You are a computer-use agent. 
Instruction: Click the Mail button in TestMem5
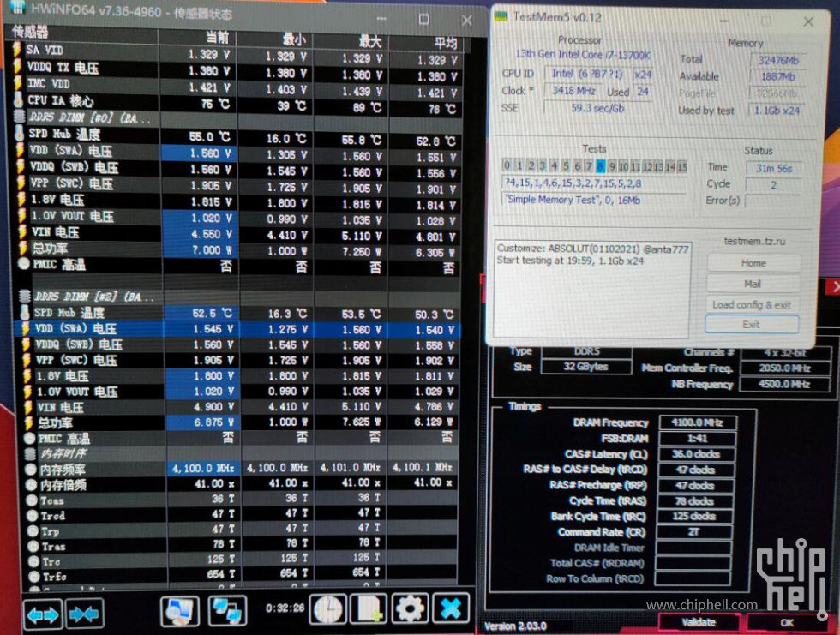point(753,284)
